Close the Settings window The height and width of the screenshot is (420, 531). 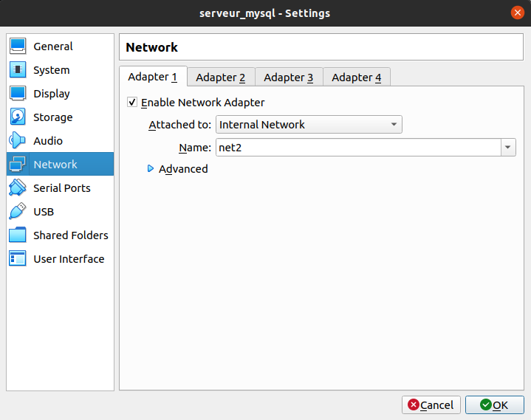point(517,13)
